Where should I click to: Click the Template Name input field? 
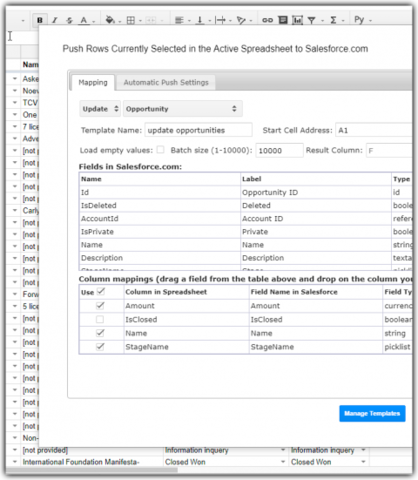point(198,130)
